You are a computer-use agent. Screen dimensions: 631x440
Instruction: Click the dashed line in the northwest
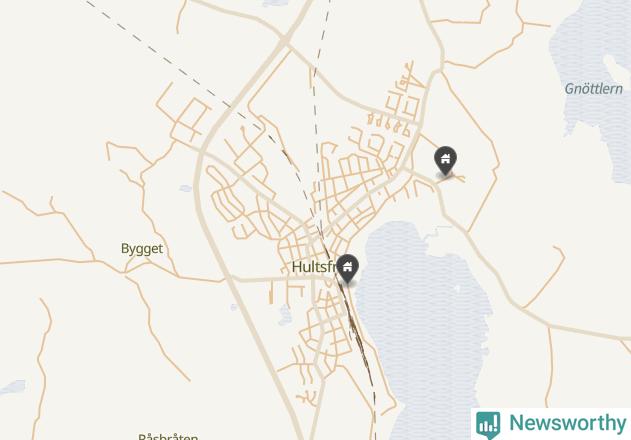tap(161, 56)
